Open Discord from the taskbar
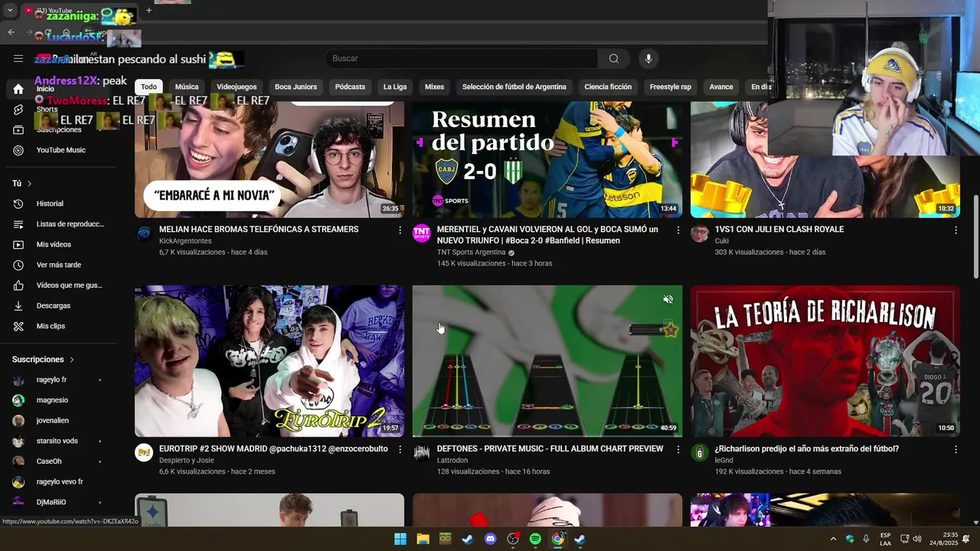This screenshot has width=980, height=551. (491, 539)
